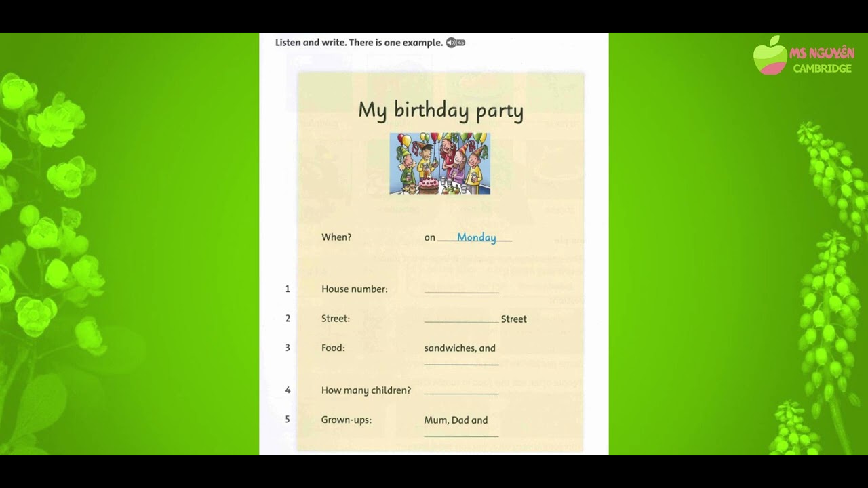868x488 pixels.
Task: Click question number 4
Action: click(288, 390)
